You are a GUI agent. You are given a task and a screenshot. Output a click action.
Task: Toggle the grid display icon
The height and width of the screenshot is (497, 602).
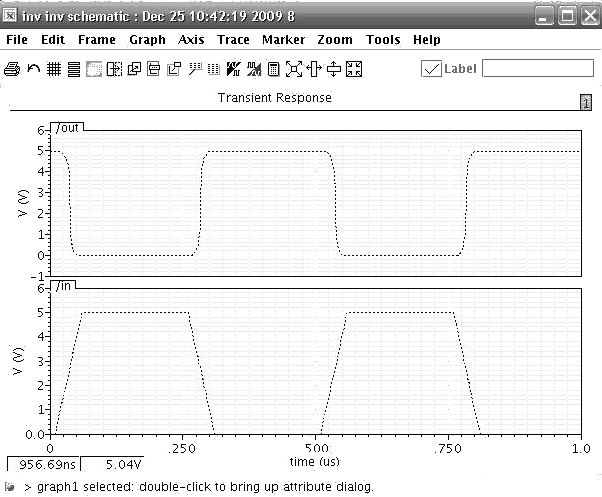coord(54,69)
